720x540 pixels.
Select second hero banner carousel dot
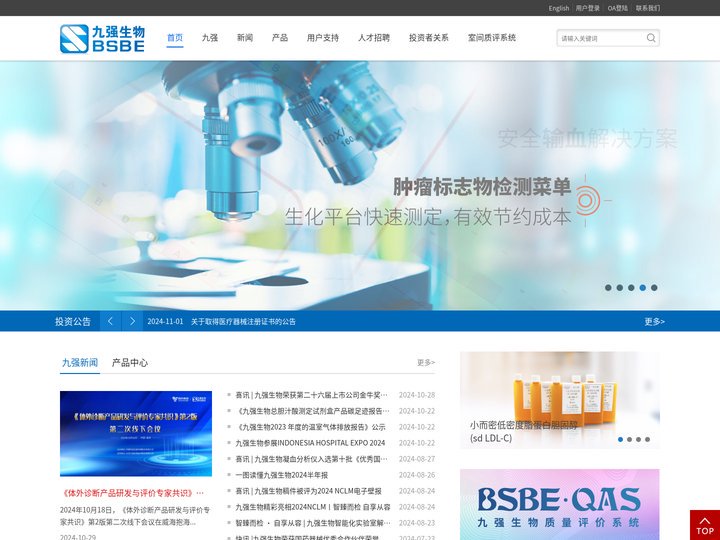pos(619,287)
